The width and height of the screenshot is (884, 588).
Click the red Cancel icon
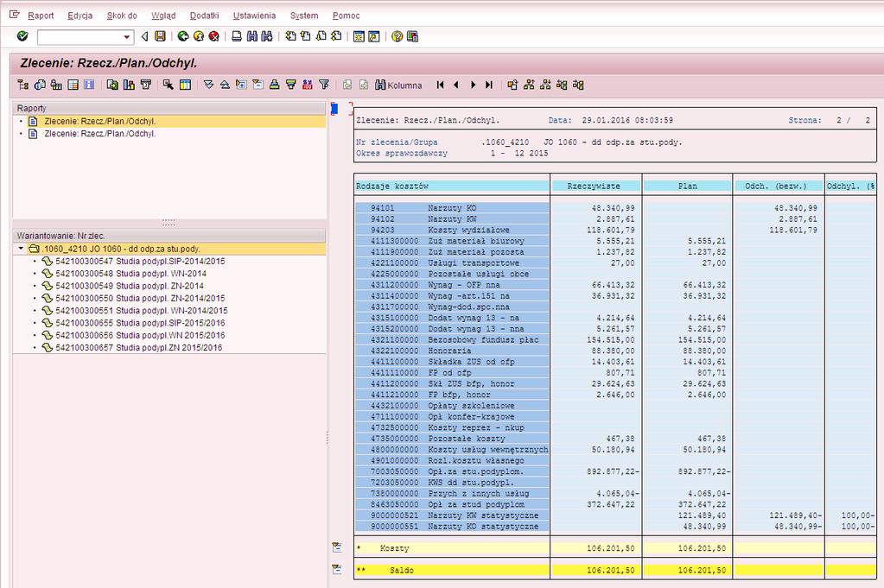(x=213, y=36)
